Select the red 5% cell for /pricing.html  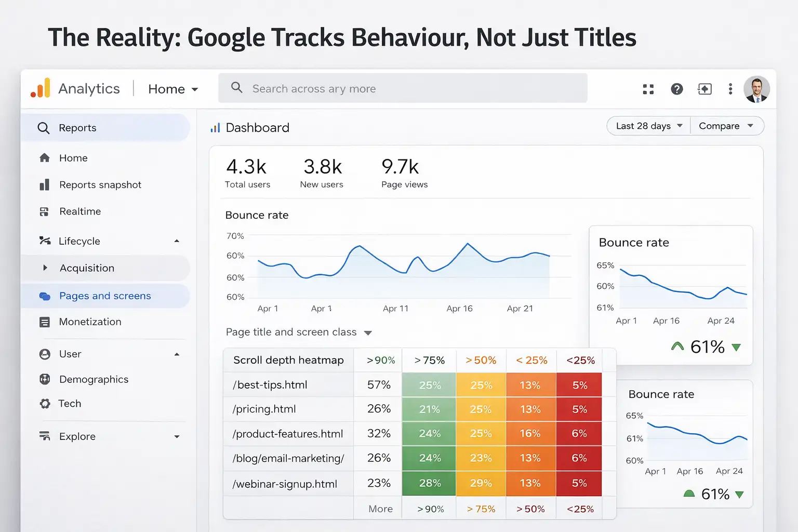[579, 409]
